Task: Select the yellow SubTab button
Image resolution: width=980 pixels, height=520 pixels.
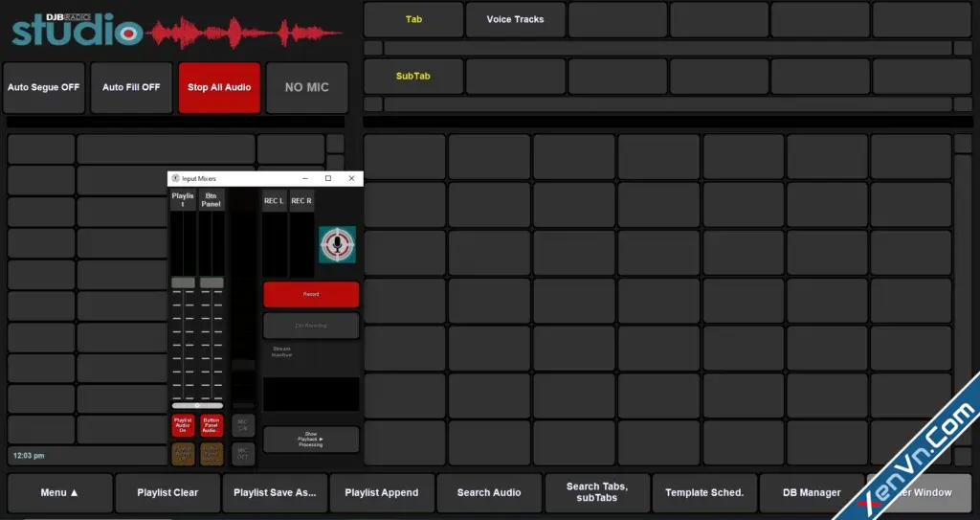Action: 413,77
